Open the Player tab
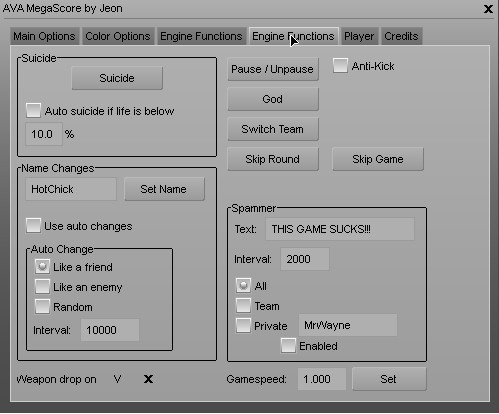 click(x=359, y=36)
